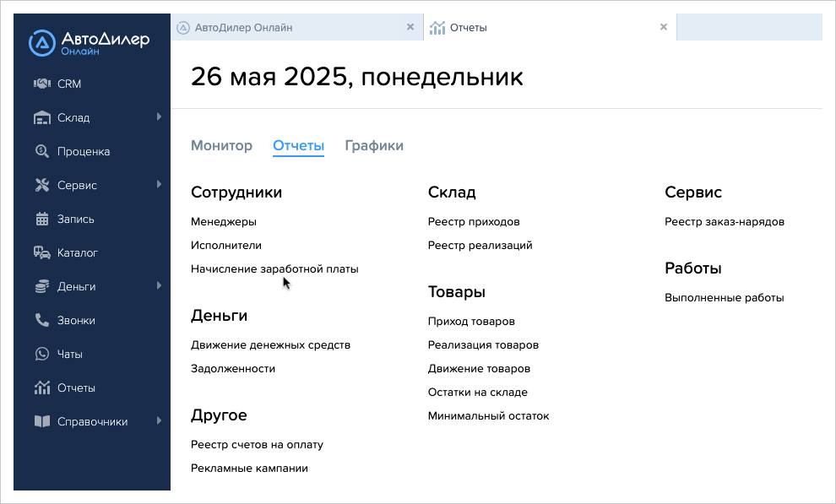This screenshot has height=504, width=836.
Task: Click the АвтоДилер Онлайн logo
Action: point(89,43)
